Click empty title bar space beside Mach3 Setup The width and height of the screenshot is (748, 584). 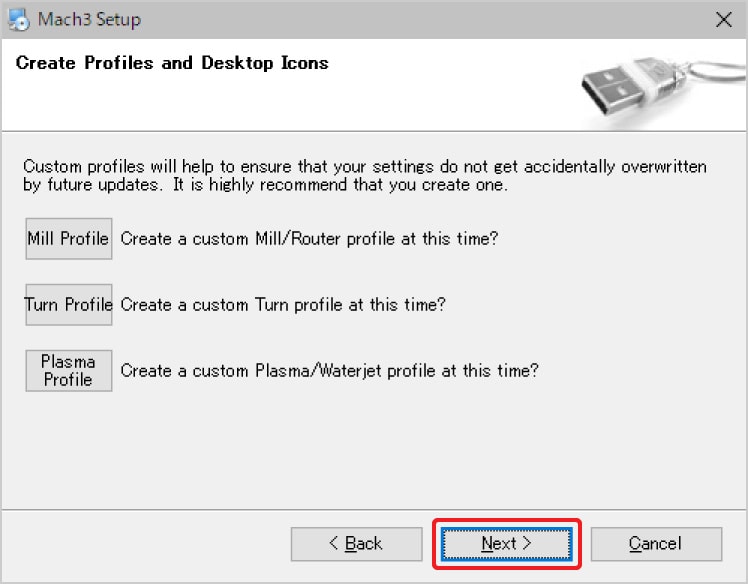point(400,19)
